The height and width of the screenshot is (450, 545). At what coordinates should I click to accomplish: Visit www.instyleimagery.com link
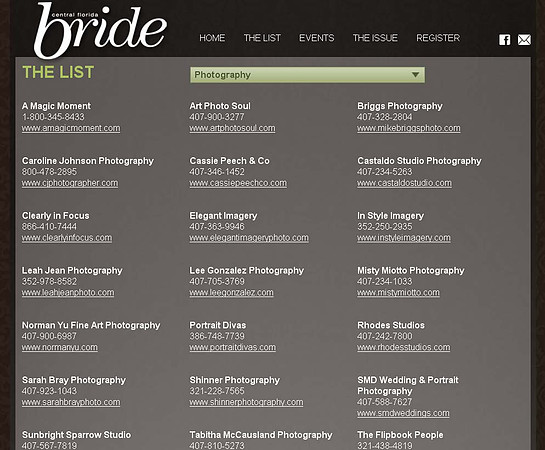[x=404, y=238]
